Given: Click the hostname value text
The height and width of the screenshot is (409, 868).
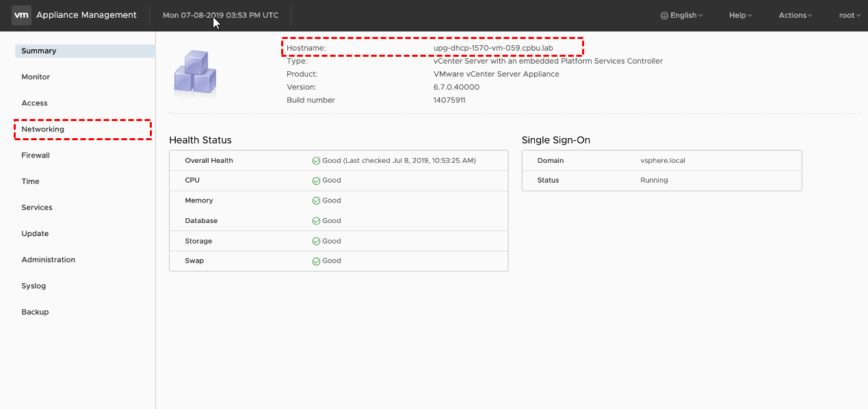Looking at the screenshot, I should pyautogui.click(x=493, y=48).
